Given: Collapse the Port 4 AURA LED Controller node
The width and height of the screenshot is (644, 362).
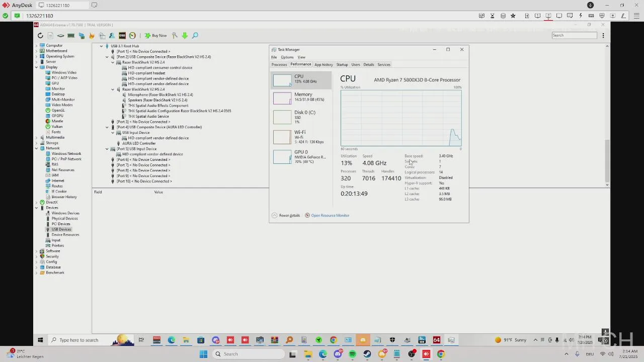Looking at the screenshot, I should click(x=107, y=127).
